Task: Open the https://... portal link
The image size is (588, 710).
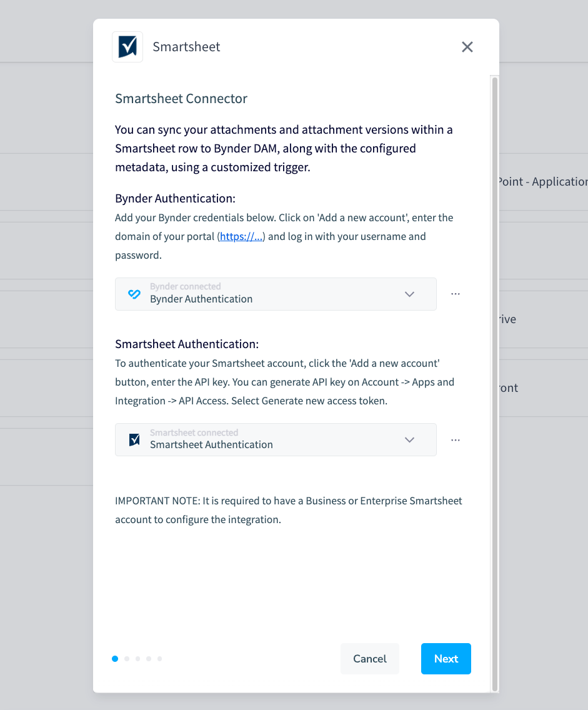Action: click(x=241, y=236)
